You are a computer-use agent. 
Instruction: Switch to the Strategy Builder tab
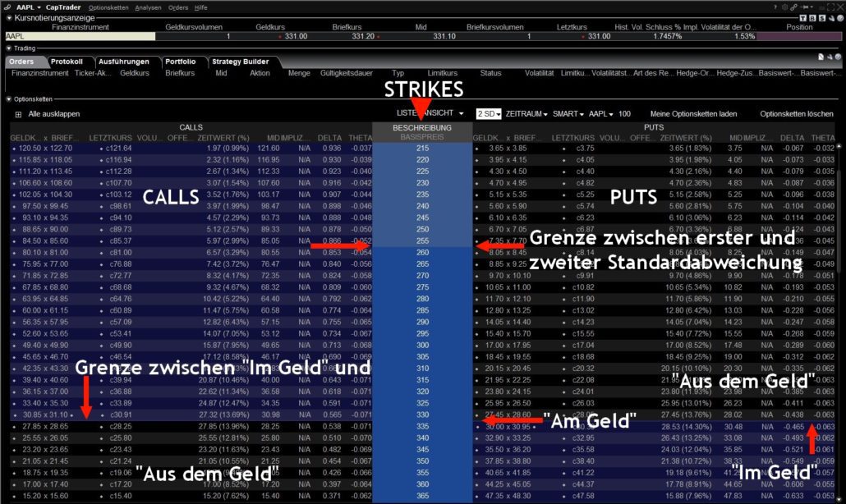pyautogui.click(x=242, y=62)
